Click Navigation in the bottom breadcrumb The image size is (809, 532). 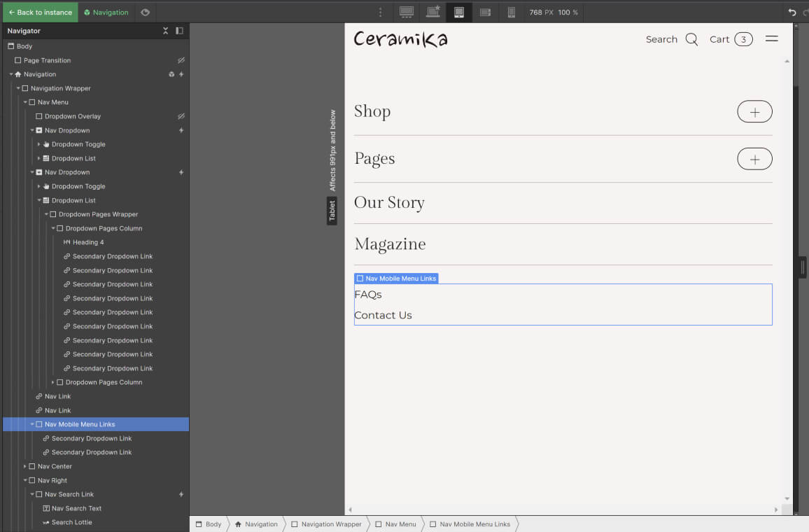coord(256,524)
